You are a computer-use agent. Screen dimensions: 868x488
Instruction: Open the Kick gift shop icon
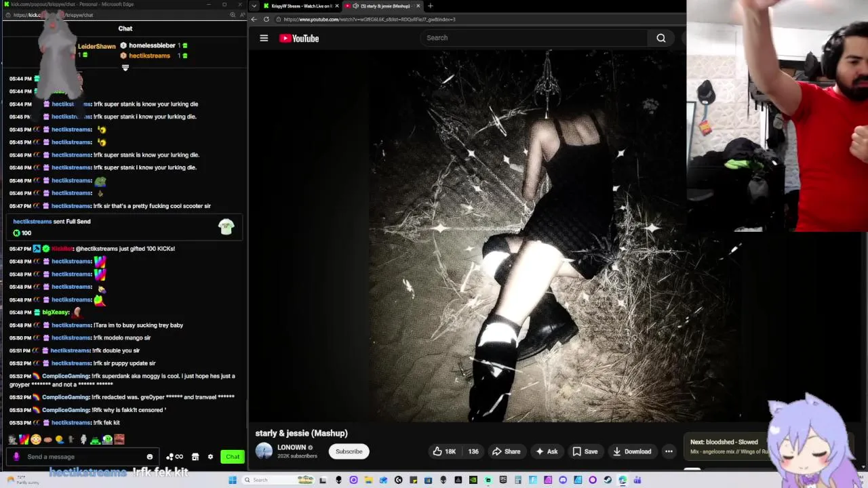195,457
